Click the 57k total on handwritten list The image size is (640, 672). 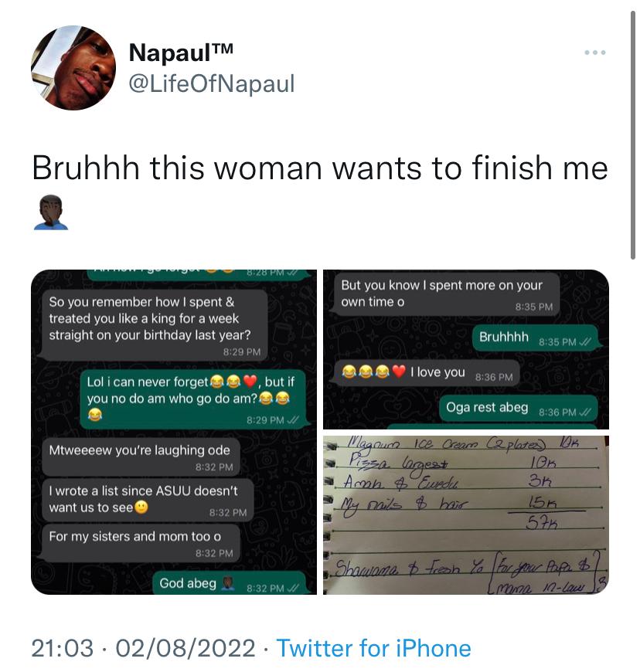[541, 522]
